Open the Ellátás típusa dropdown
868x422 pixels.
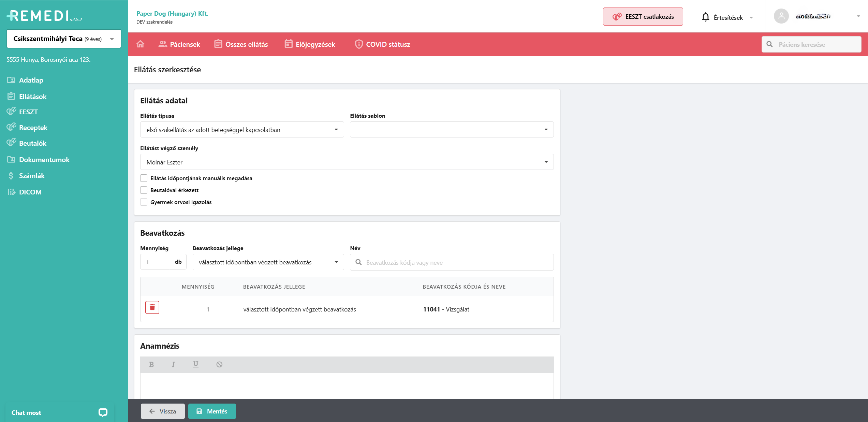click(x=242, y=130)
